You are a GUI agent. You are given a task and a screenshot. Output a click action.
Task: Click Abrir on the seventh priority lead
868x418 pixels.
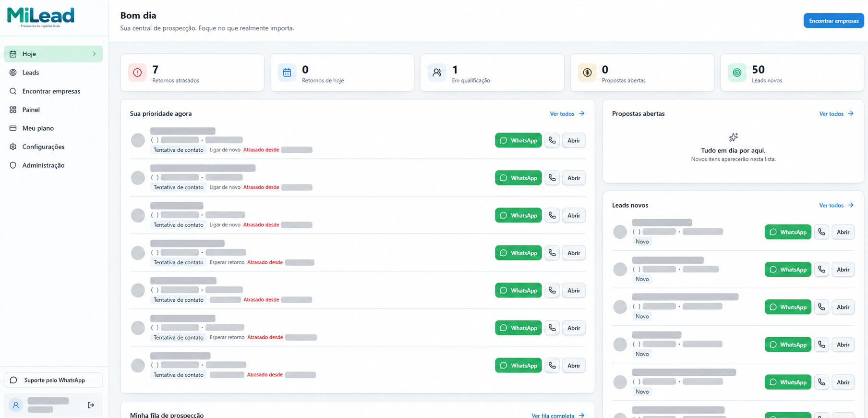(574, 366)
